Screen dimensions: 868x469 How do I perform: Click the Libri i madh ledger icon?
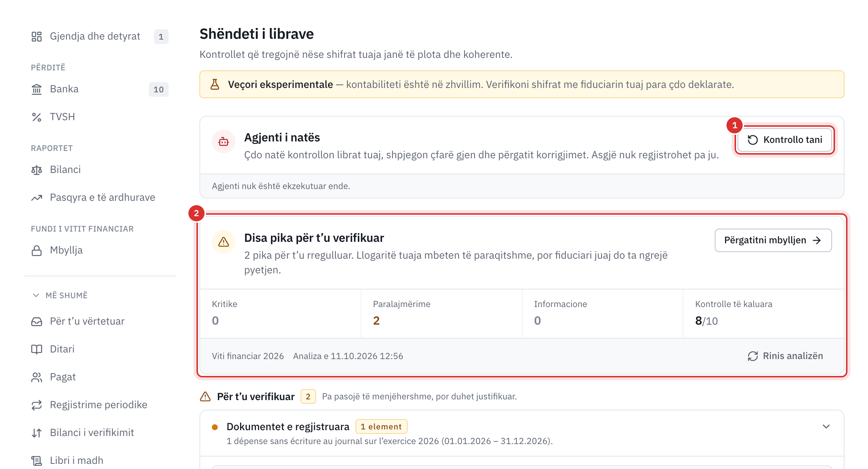click(x=37, y=461)
